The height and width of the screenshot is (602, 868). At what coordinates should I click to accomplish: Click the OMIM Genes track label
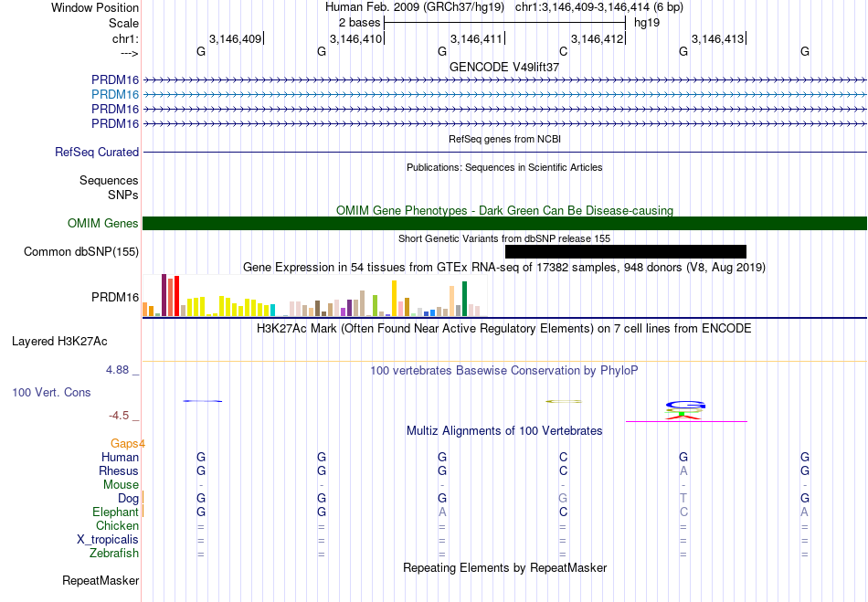pos(103,223)
